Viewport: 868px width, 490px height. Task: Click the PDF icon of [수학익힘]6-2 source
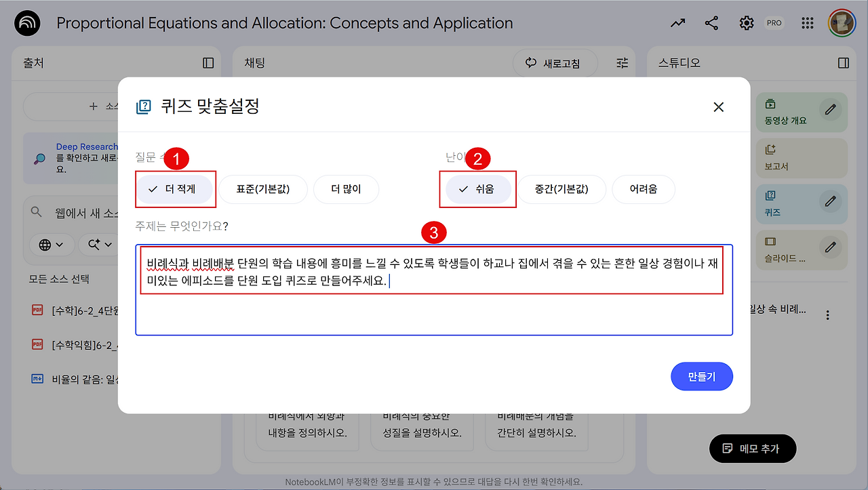click(x=37, y=345)
